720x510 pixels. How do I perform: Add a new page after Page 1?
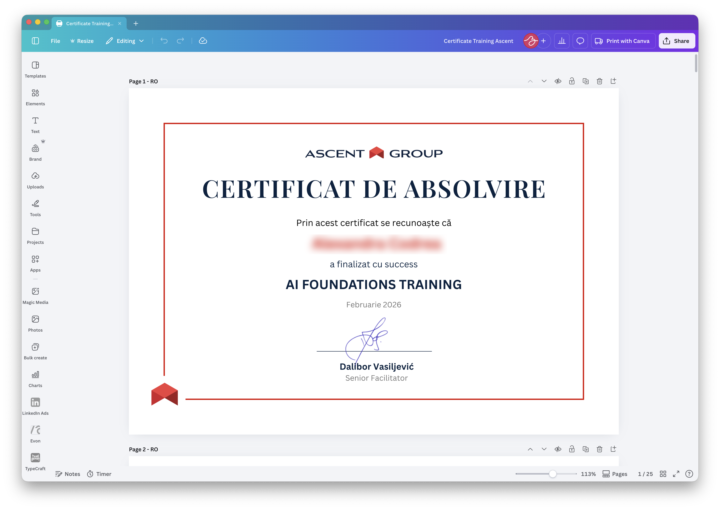point(613,81)
